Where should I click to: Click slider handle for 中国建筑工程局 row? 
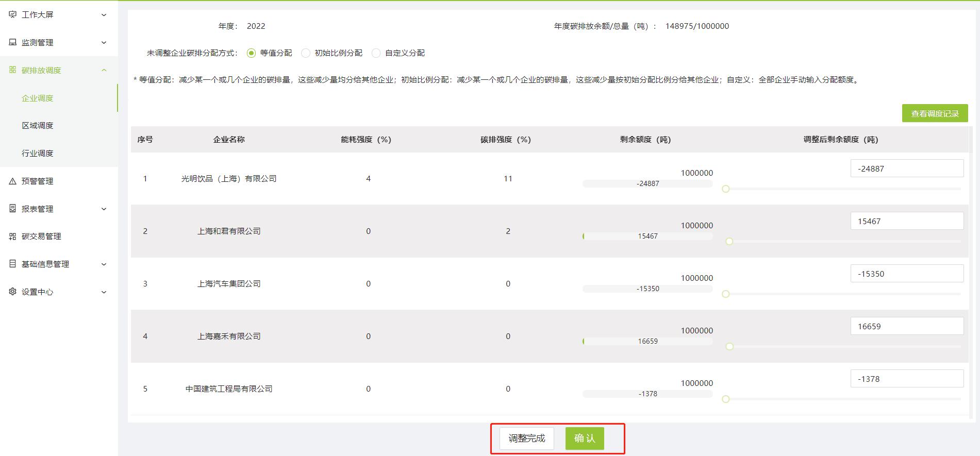725,399
